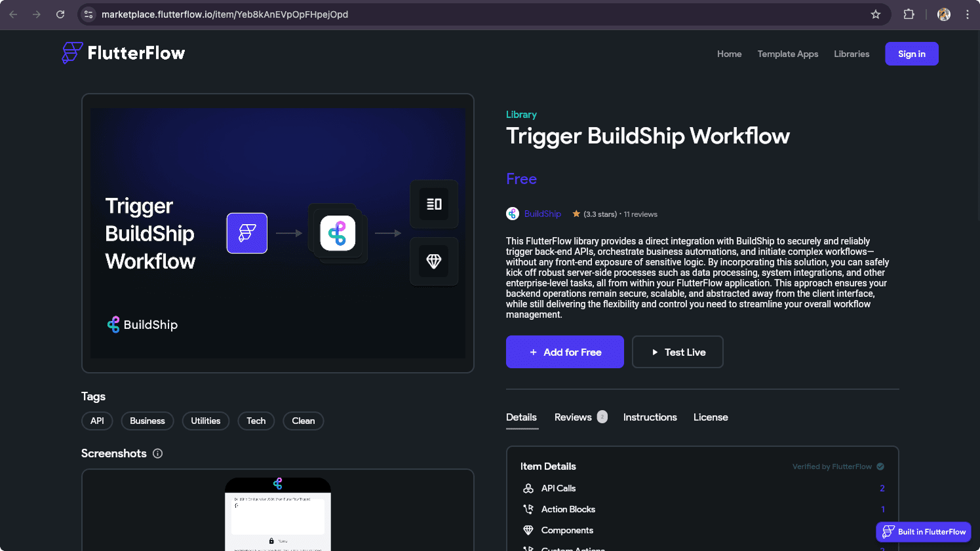Open the BuildShip author link
This screenshot has width=980, height=551.
(543, 214)
